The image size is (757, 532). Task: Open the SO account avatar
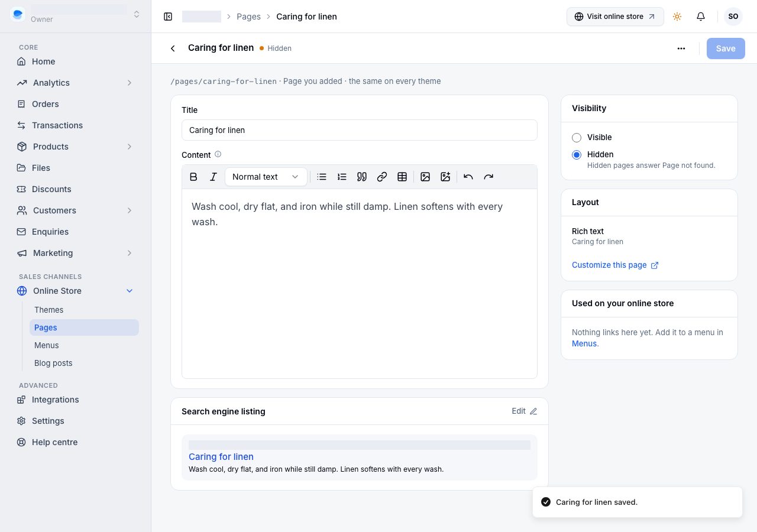(x=733, y=17)
